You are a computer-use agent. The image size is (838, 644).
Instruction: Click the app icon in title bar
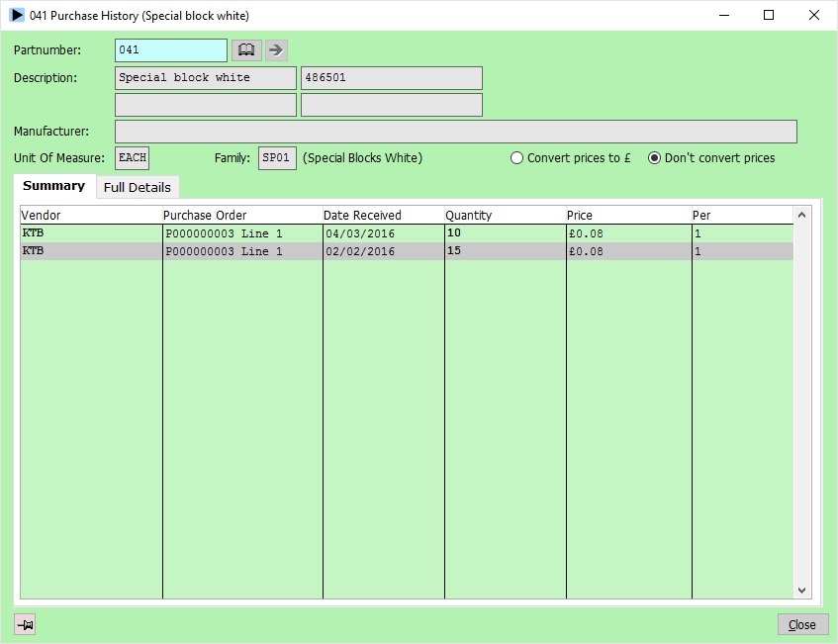[x=17, y=15]
